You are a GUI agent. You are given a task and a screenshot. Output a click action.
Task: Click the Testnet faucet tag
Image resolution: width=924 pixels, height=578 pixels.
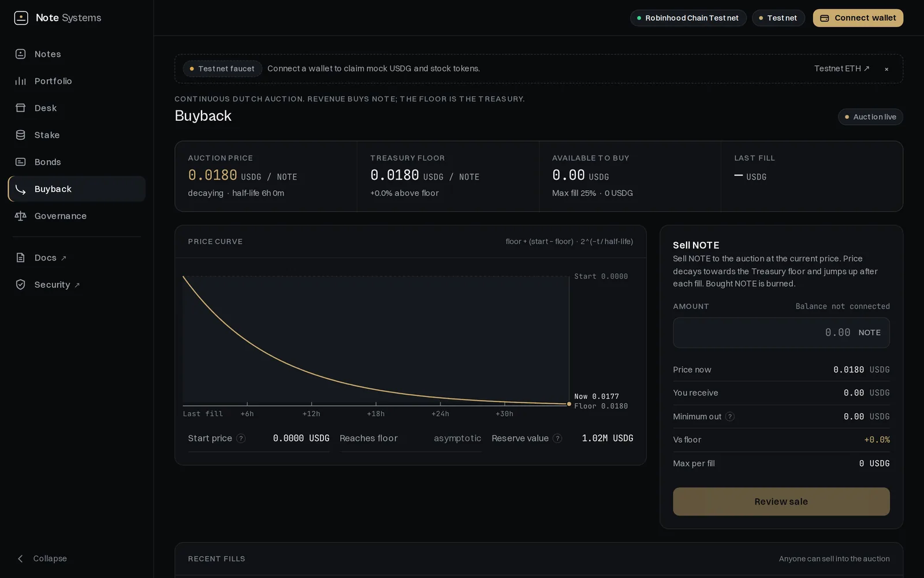coord(222,69)
